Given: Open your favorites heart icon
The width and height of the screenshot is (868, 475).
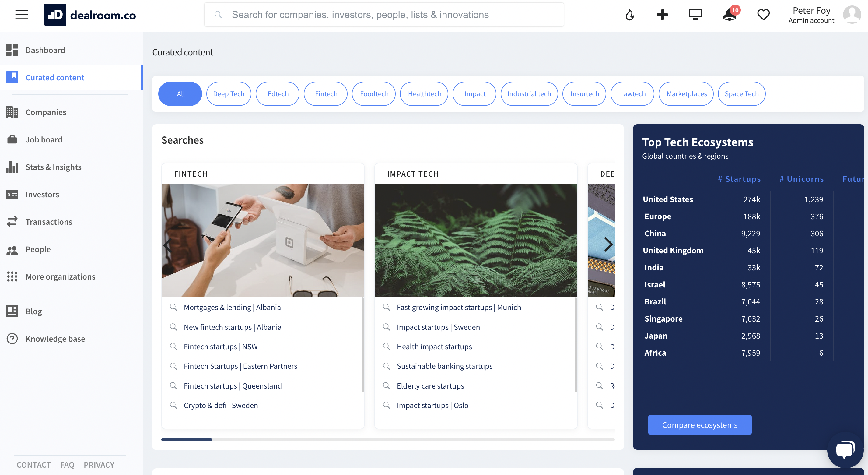Looking at the screenshot, I should 764,15.
